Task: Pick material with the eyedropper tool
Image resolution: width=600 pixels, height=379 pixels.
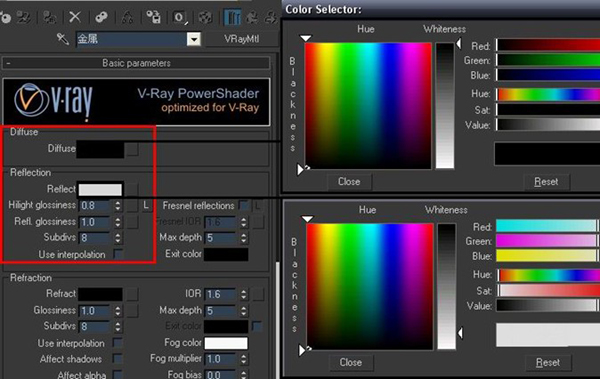Action: point(62,39)
